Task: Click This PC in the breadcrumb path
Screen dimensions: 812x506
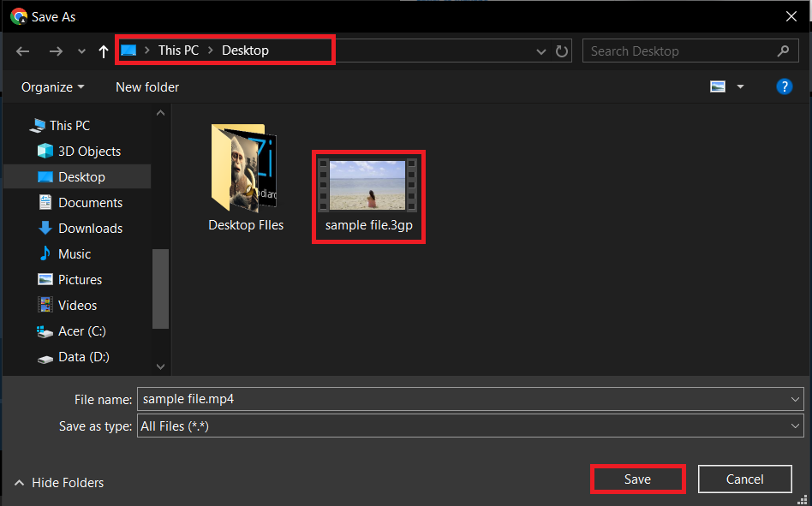Action: [177, 50]
